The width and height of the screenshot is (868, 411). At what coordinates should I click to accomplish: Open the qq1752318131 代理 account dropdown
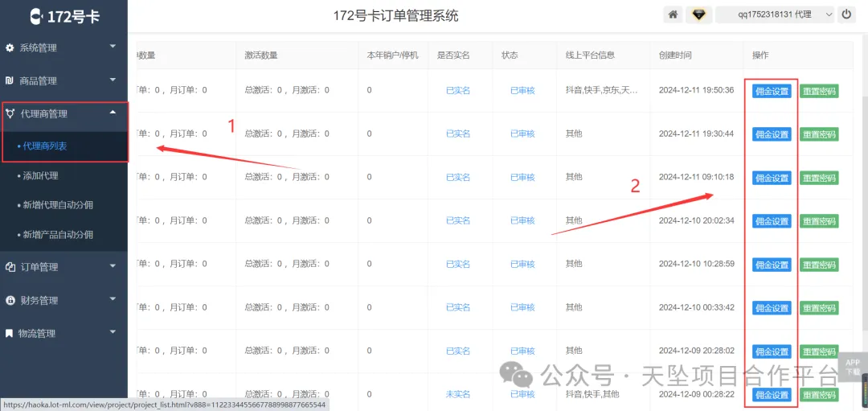click(775, 15)
